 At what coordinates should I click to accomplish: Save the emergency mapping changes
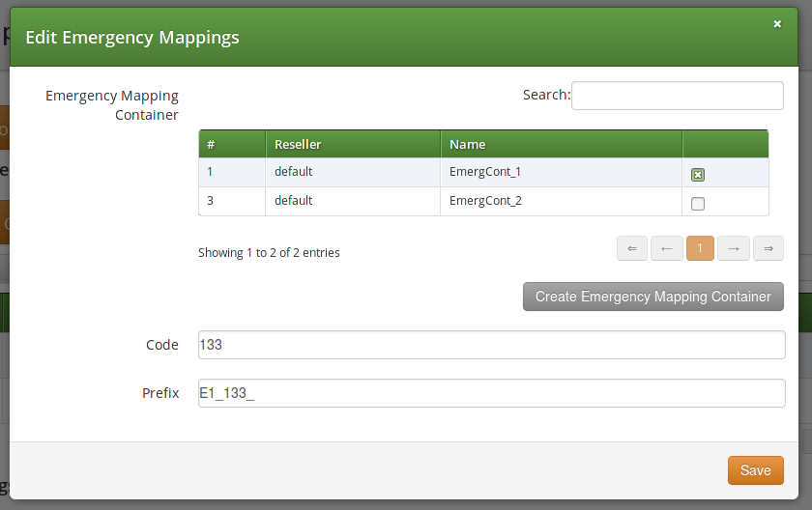755,470
